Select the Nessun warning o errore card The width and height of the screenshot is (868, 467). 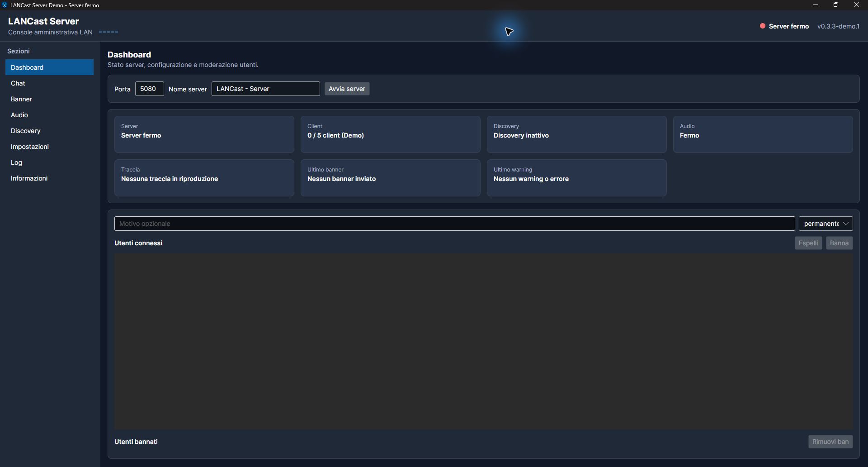[577, 178]
